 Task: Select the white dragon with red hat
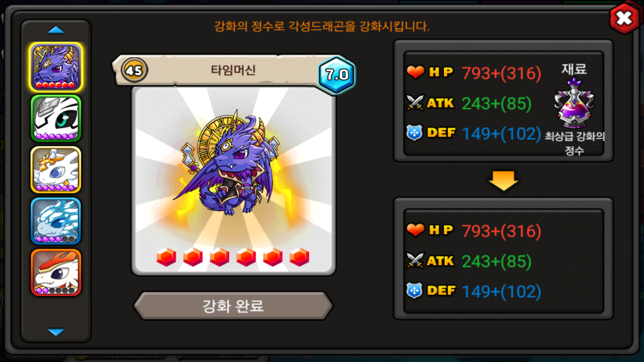pos(56,272)
